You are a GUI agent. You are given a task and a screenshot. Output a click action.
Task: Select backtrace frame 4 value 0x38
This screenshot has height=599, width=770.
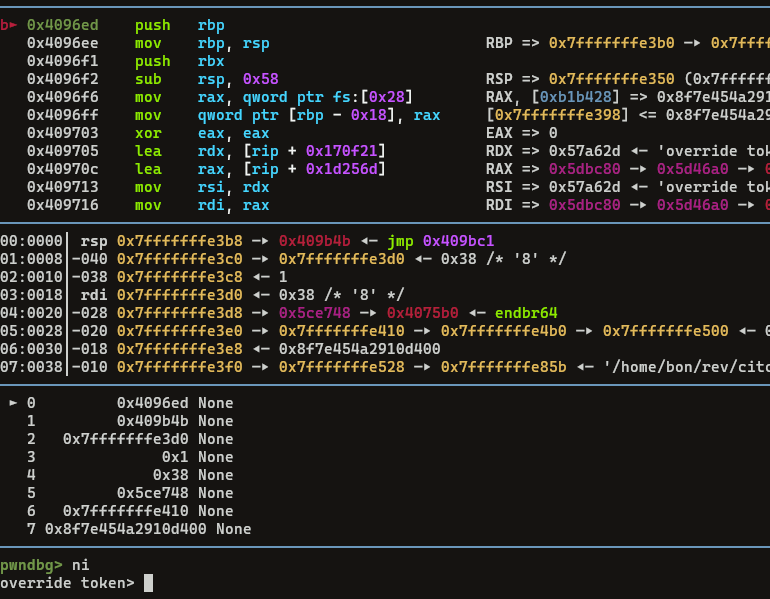pyautogui.click(x=171, y=475)
